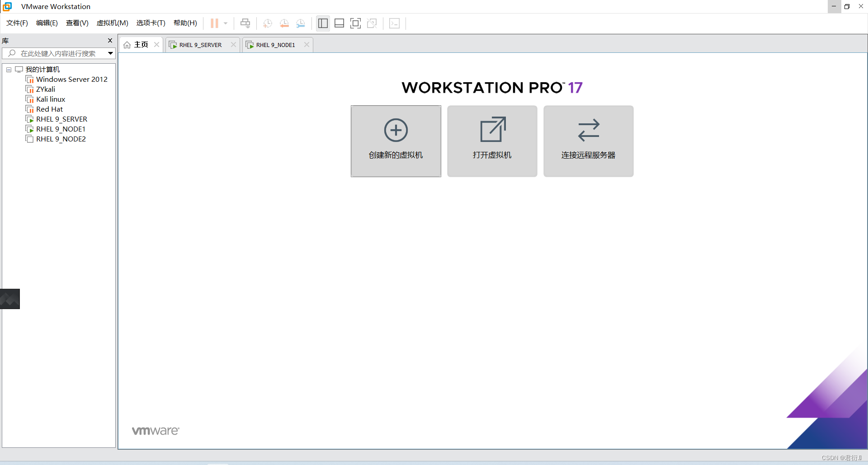Close the RHEL 9_SERVER tab
The height and width of the screenshot is (465, 868).
click(x=233, y=45)
